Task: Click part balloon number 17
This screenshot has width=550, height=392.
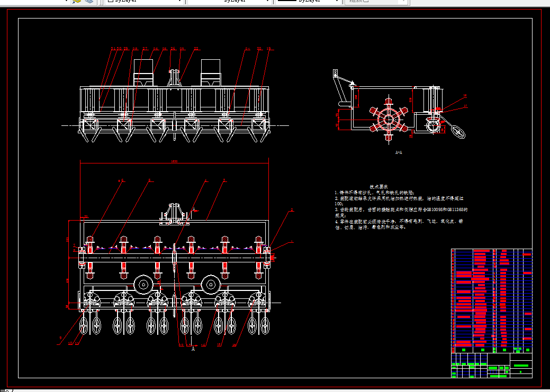Action: click(465, 106)
